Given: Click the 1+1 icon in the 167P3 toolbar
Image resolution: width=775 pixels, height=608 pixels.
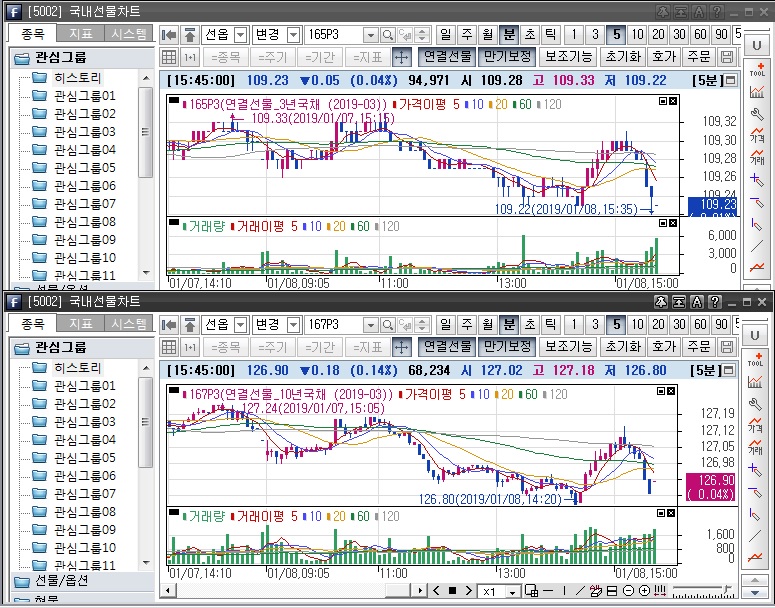Looking at the screenshot, I should pos(190,347).
